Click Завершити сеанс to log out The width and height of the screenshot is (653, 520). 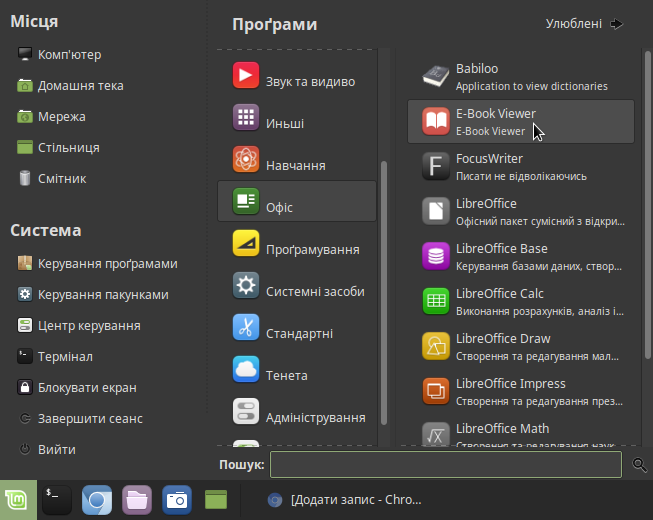[89, 418]
